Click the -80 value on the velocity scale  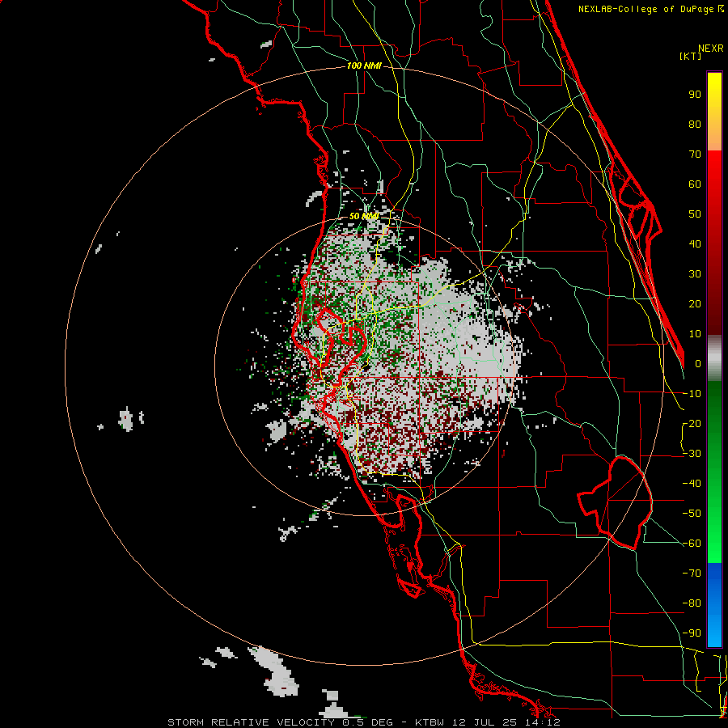(692, 603)
